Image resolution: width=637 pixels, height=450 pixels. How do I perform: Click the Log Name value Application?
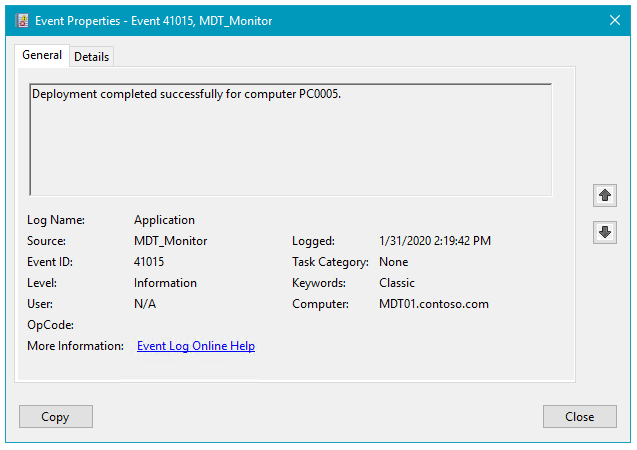pyautogui.click(x=164, y=220)
